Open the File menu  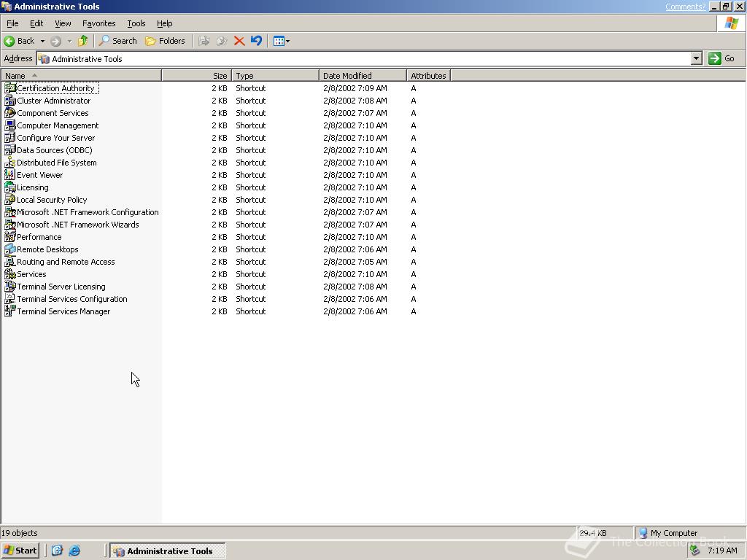click(12, 23)
